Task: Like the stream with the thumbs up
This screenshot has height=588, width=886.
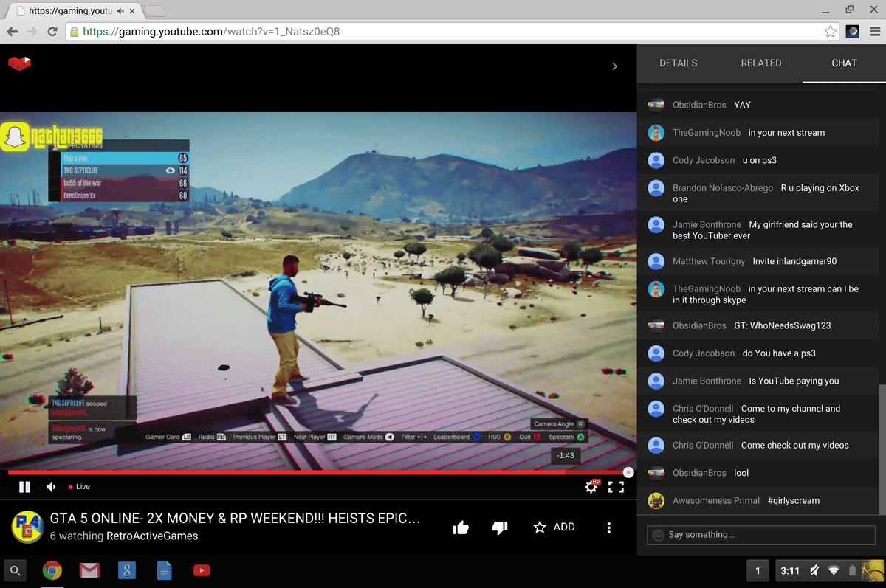Action: (x=461, y=526)
